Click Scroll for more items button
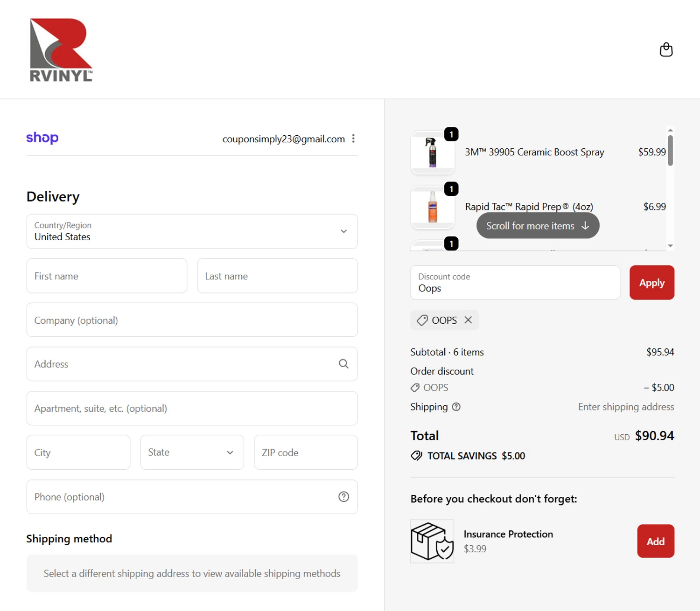 [538, 226]
